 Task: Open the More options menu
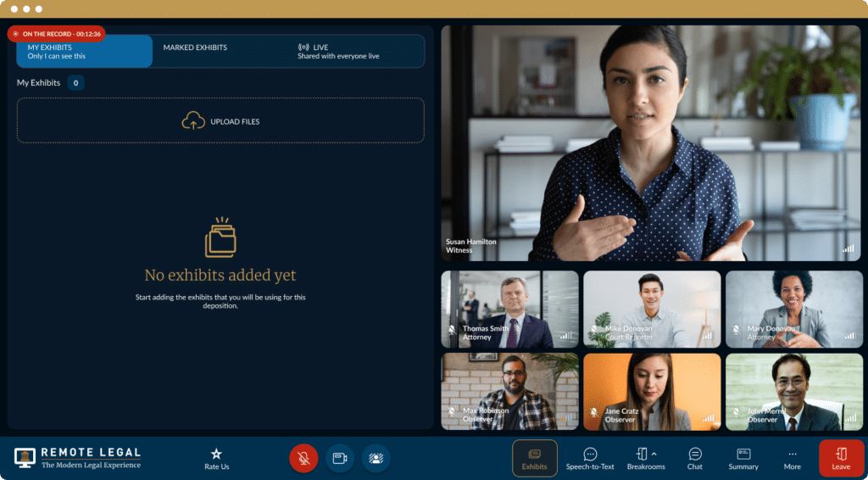[792, 459]
